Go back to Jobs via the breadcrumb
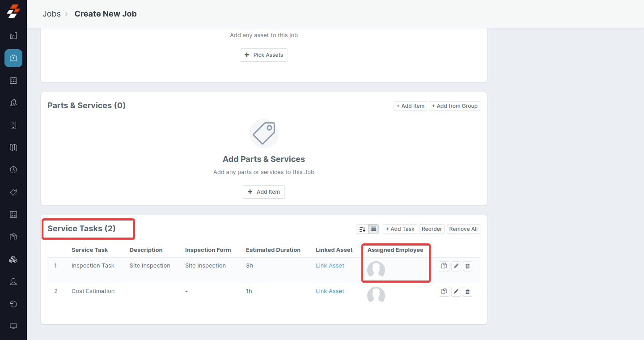Image resolution: width=644 pixels, height=340 pixels. [51, 14]
